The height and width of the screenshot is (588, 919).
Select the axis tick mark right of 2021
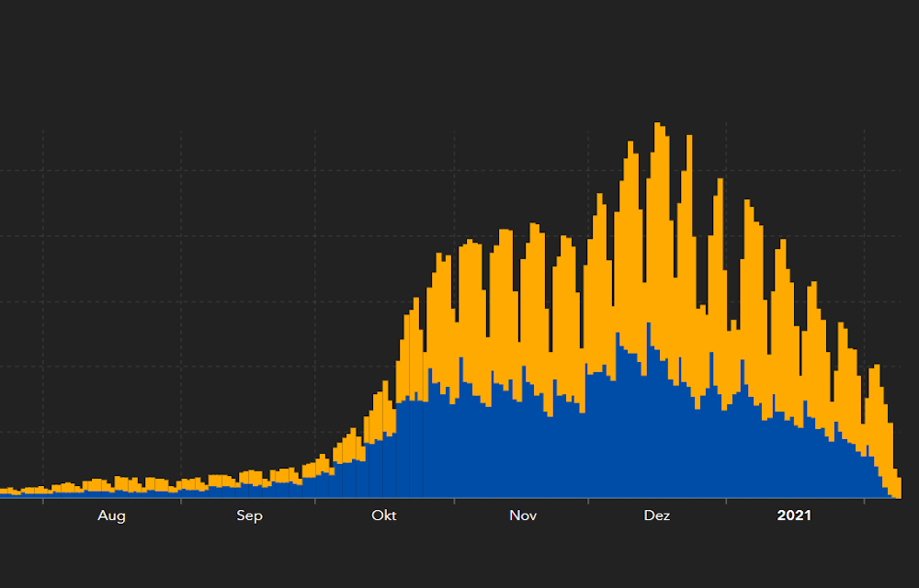coord(864,501)
